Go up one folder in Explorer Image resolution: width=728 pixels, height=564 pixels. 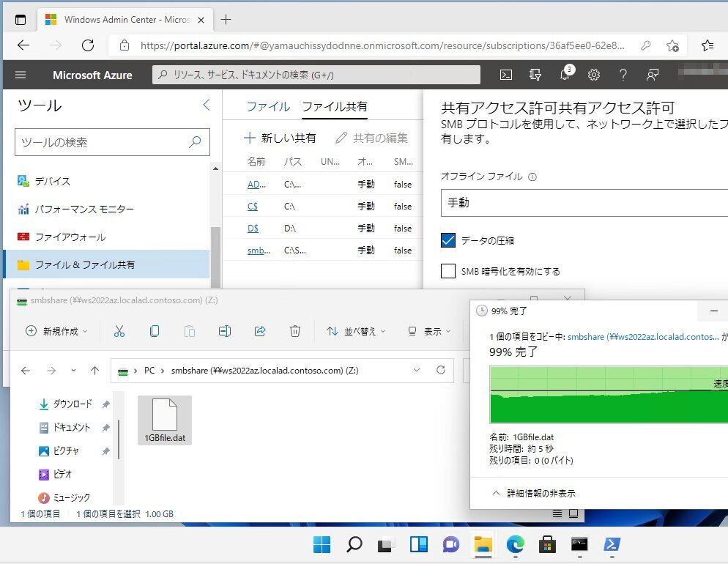point(94,371)
